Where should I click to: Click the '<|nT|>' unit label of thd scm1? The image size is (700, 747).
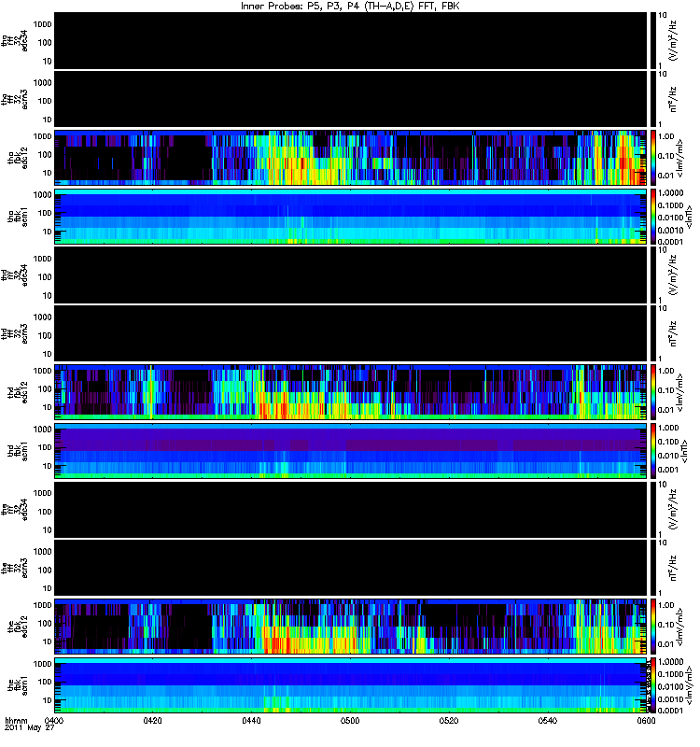pyautogui.click(x=684, y=451)
